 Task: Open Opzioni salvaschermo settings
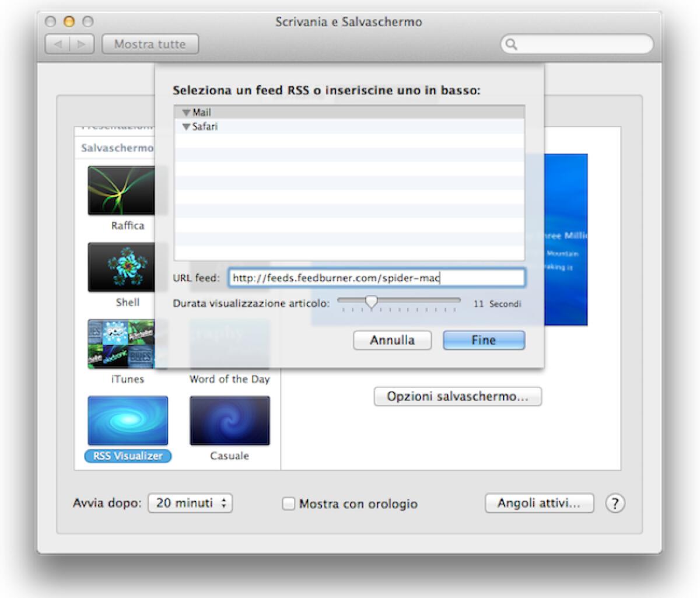[457, 397]
